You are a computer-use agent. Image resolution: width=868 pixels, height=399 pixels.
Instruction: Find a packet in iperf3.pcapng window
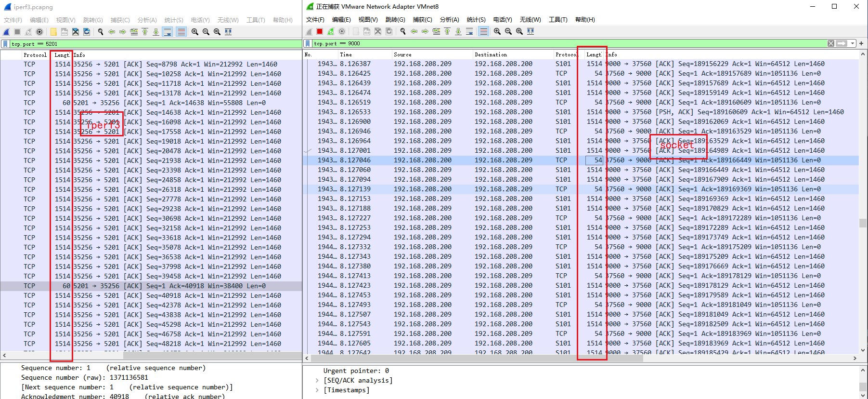tap(100, 32)
